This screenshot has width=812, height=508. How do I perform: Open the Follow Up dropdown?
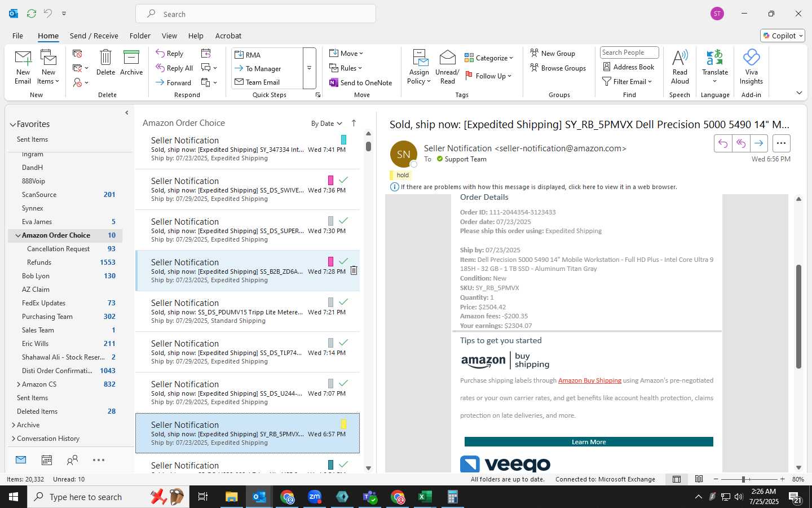point(488,76)
